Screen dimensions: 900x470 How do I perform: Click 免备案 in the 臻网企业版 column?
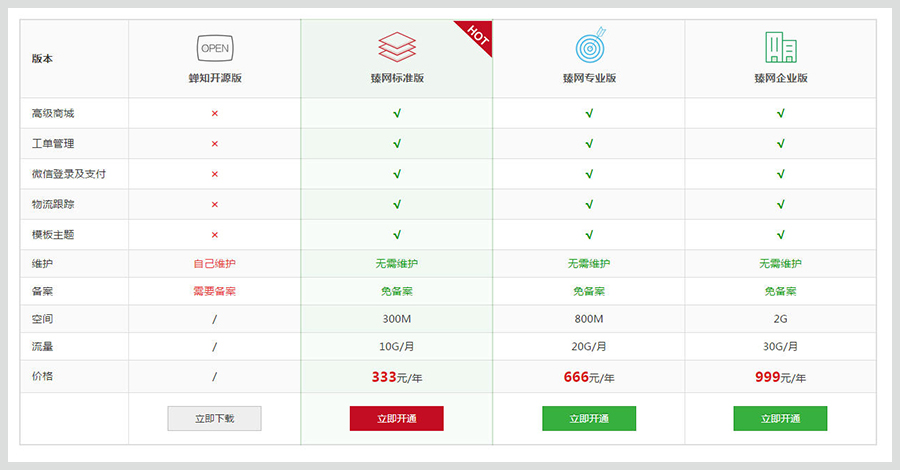(781, 292)
